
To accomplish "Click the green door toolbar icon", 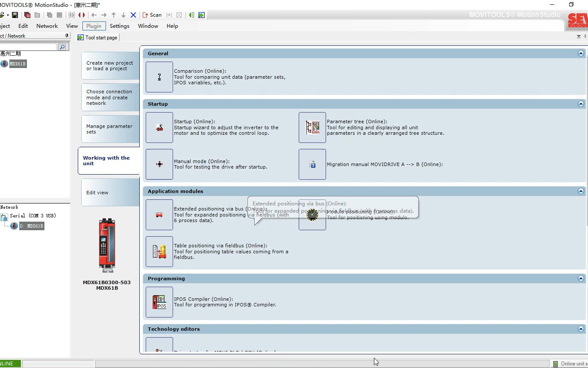I will (191, 15).
